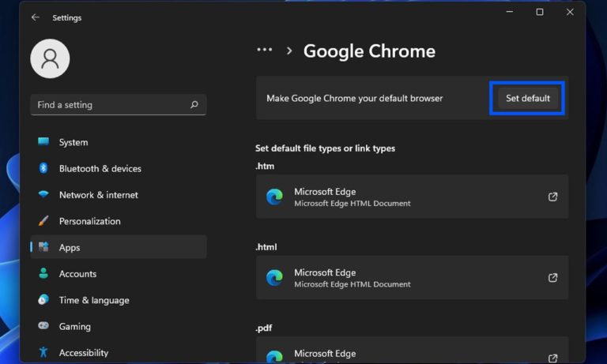Viewport: 607px width, 364px height.
Task: Focus the Find a setting search box
Action: 118,104
